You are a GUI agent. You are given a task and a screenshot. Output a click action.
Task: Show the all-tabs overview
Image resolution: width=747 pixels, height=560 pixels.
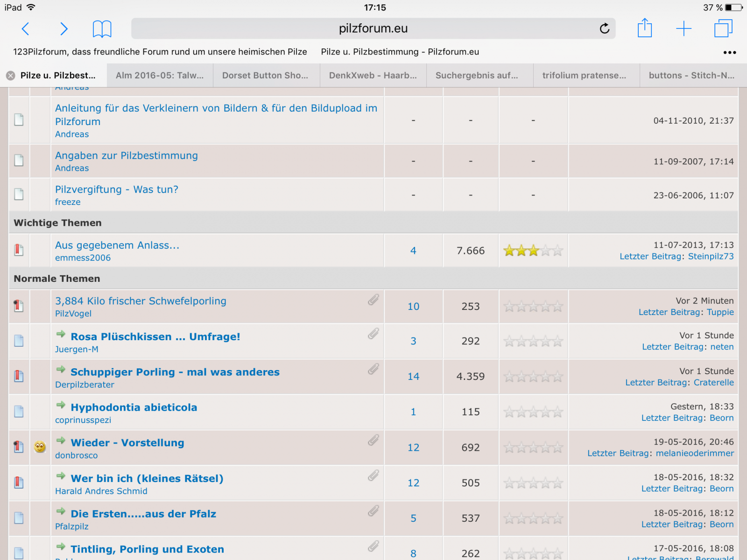[x=723, y=28]
